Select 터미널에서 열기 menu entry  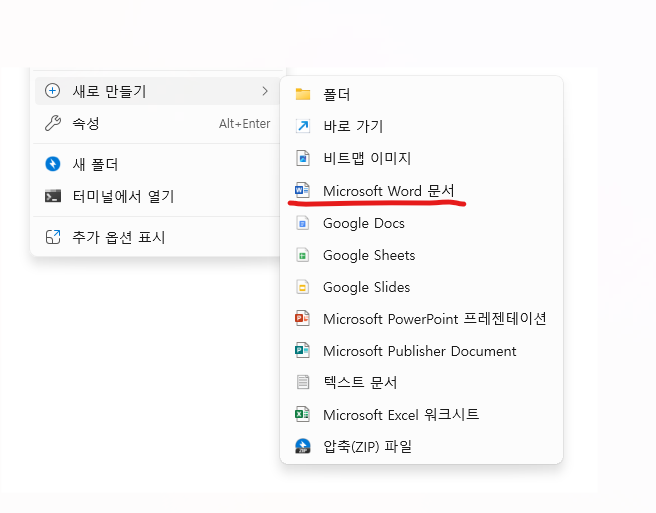click(x=157, y=196)
